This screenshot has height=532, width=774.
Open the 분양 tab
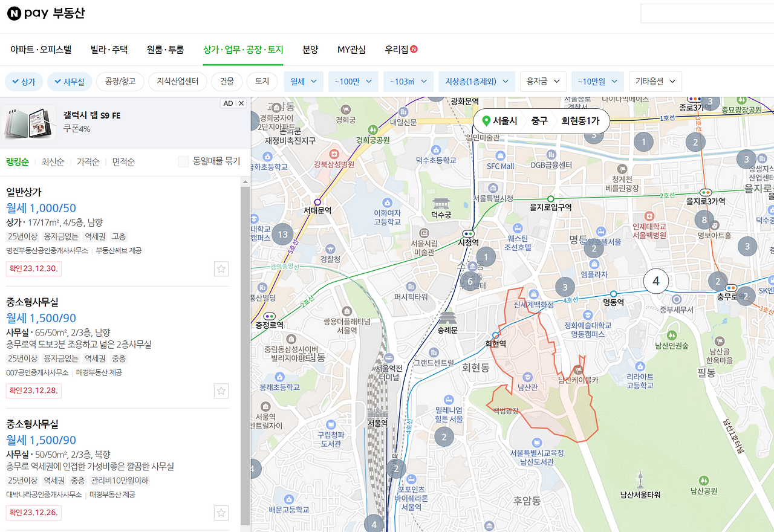310,50
